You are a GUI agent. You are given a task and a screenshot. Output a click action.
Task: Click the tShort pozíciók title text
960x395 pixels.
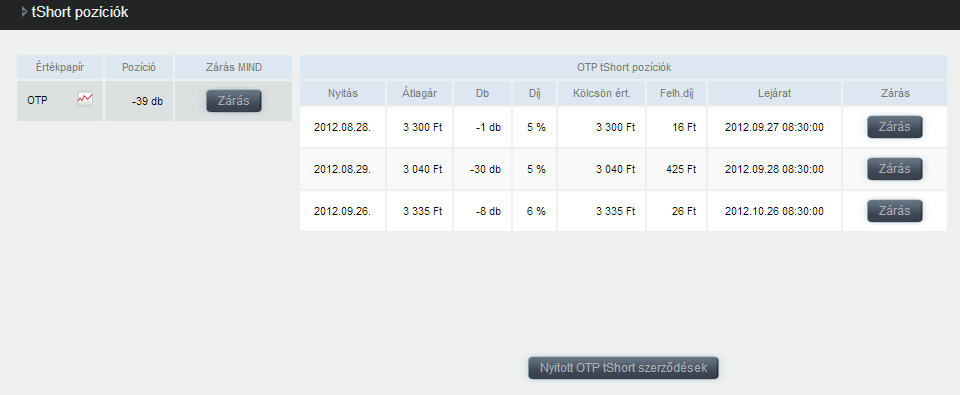(80, 12)
